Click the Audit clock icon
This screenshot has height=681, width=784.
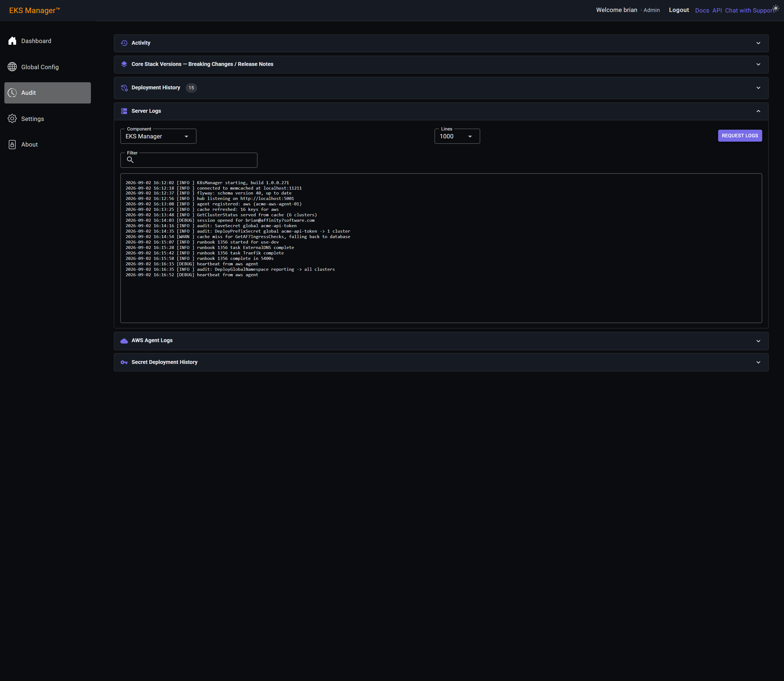click(12, 93)
